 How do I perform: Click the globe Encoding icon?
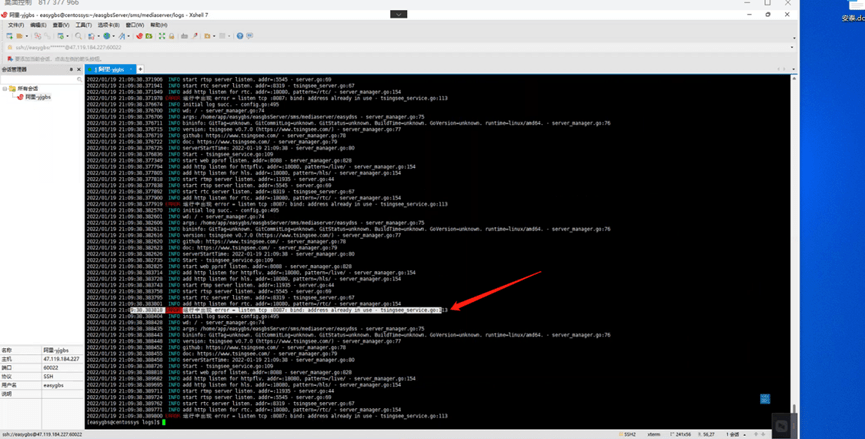pos(107,36)
